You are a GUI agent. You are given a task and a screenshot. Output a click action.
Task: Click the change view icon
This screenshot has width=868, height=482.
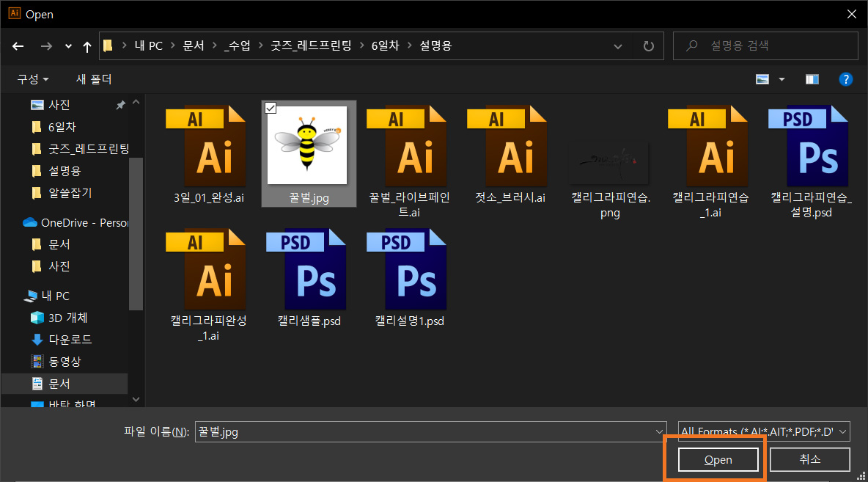(762, 79)
